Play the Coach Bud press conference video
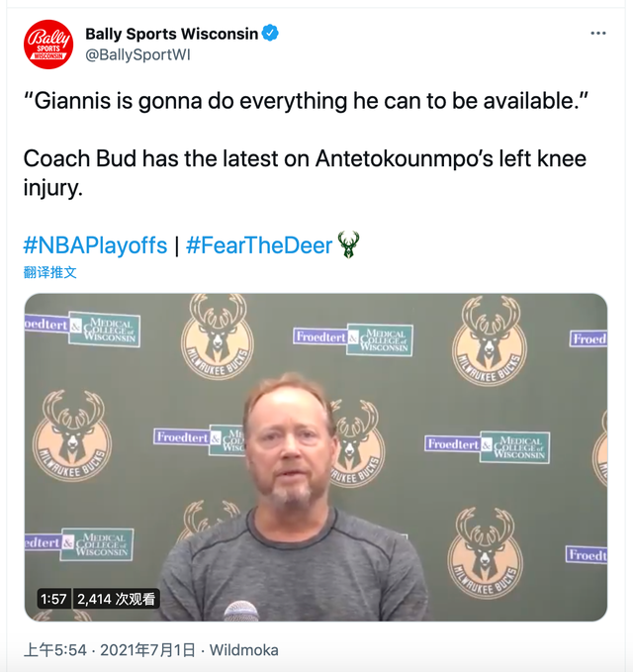The image size is (633, 672). (316, 456)
